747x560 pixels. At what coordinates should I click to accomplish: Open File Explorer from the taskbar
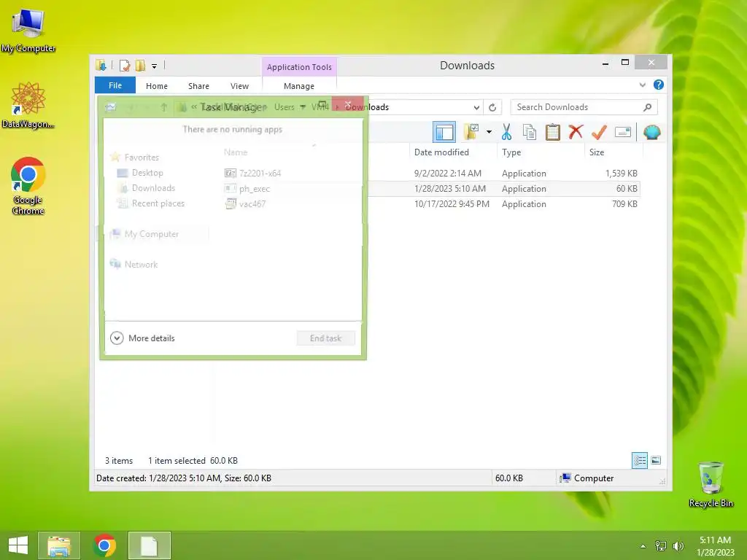tap(59, 545)
